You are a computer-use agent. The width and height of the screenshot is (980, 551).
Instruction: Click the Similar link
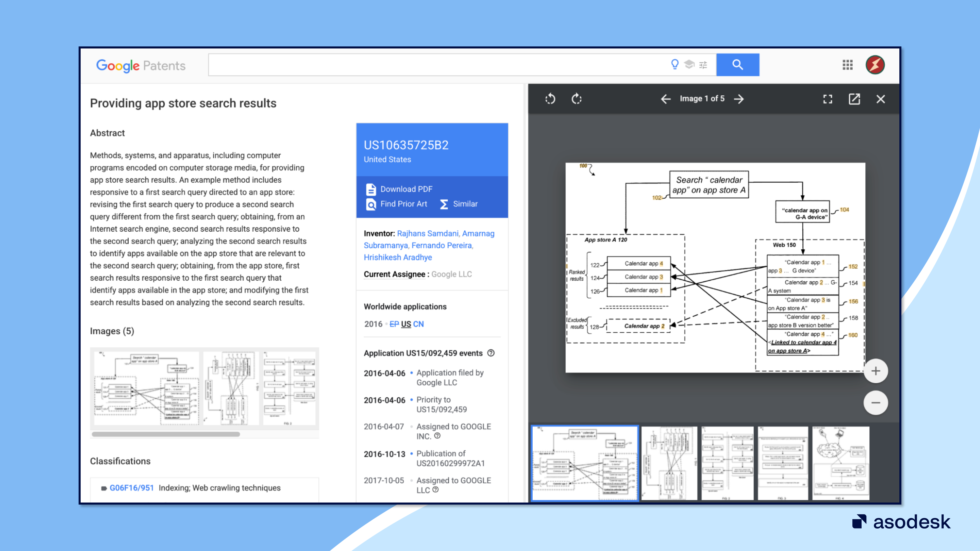[465, 204]
